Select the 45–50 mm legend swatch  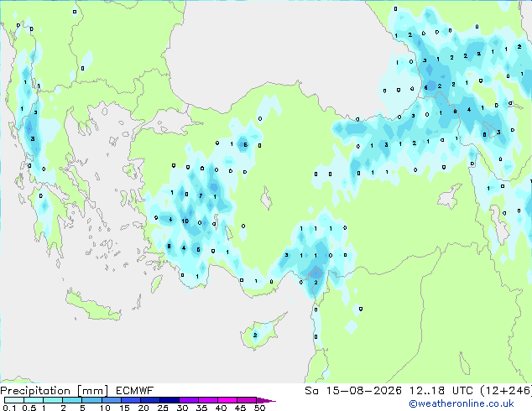pyautogui.click(x=247, y=400)
